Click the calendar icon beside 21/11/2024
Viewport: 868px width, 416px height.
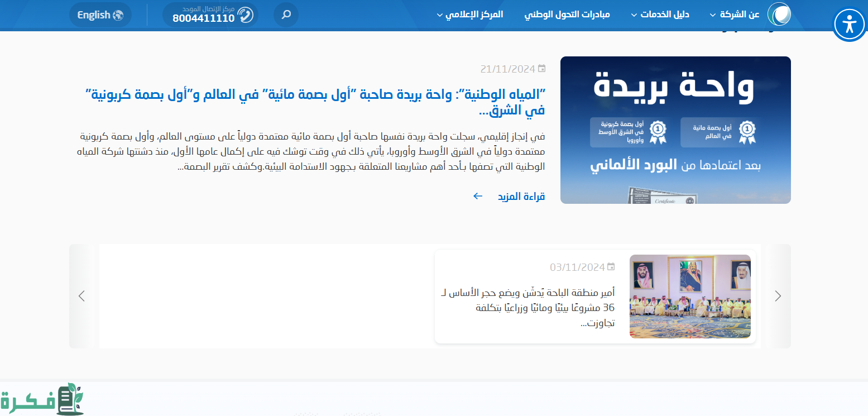tap(541, 69)
